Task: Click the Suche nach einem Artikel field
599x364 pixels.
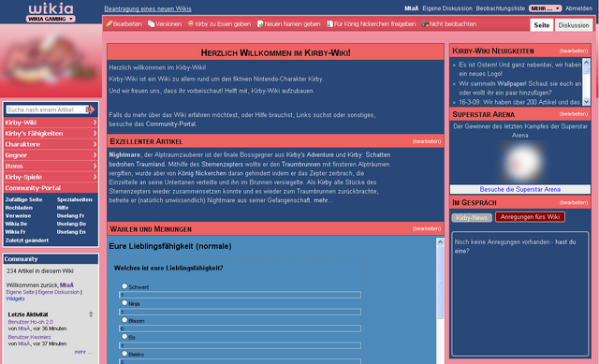Action: (x=46, y=109)
